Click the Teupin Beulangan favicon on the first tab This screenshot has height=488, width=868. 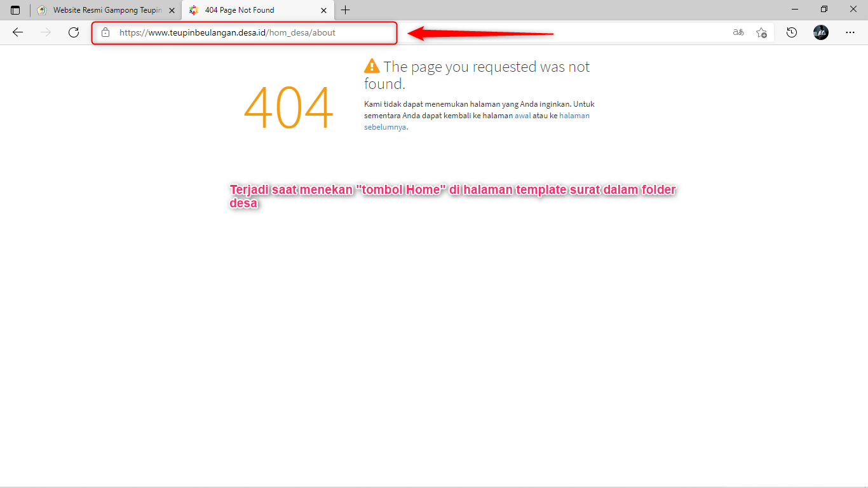coord(42,10)
